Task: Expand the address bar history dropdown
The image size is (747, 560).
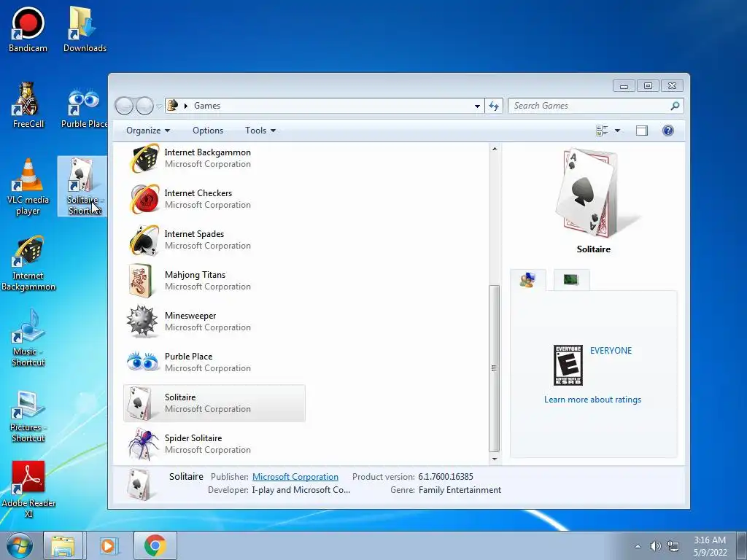Action: (x=477, y=106)
